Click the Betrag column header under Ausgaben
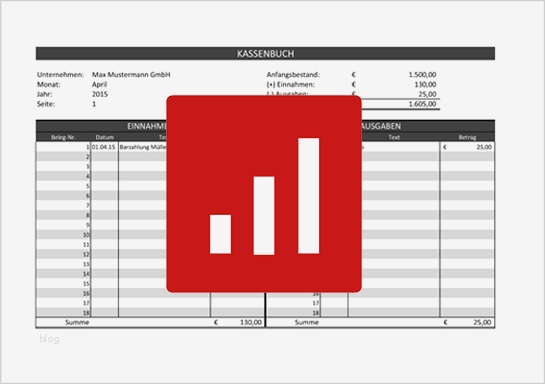 point(467,137)
